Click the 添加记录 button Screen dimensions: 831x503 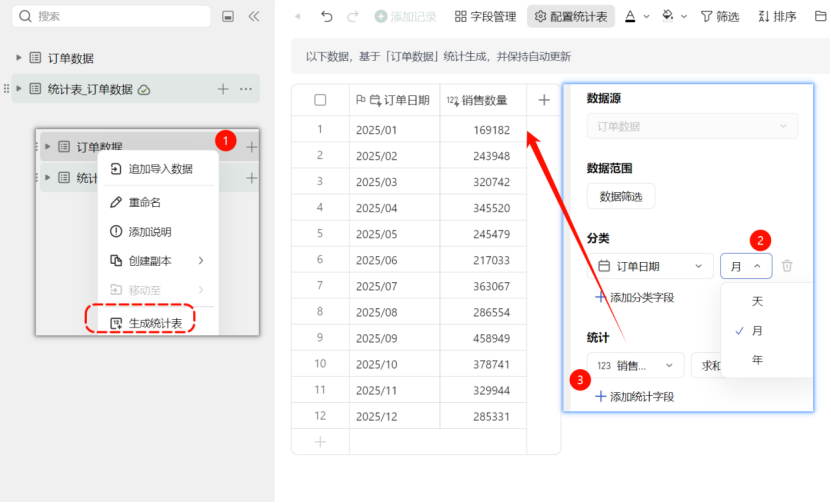coord(405,16)
